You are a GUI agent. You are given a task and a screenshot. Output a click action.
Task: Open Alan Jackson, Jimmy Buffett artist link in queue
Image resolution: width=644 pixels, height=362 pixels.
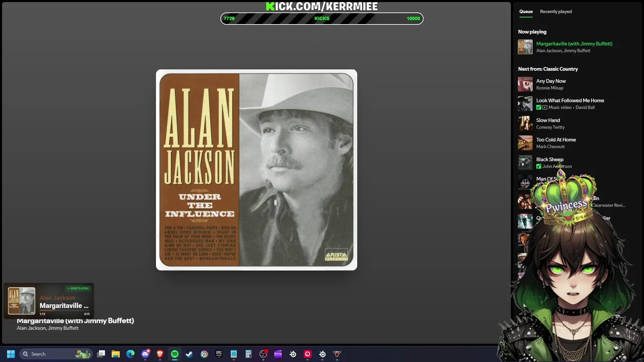(x=563, y=51)
